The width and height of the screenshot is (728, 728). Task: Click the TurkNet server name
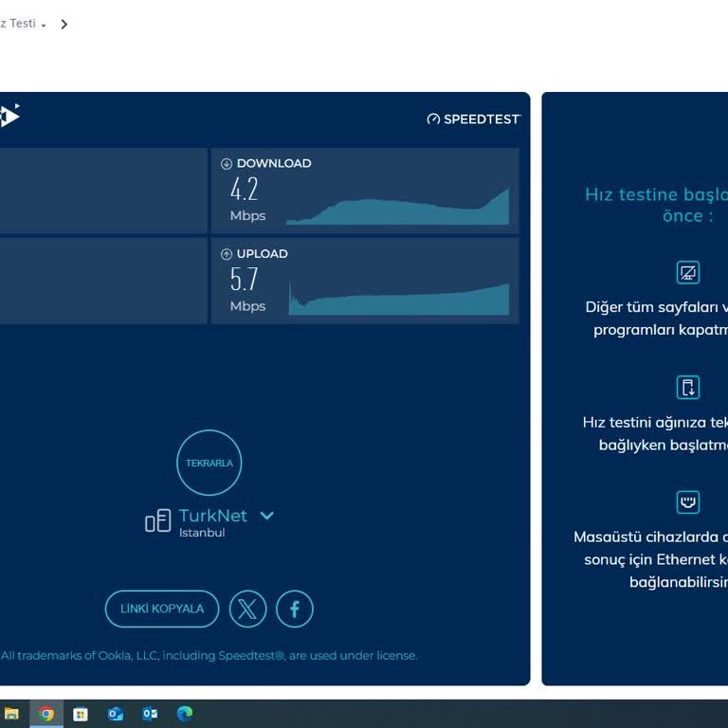coord(212,516)
